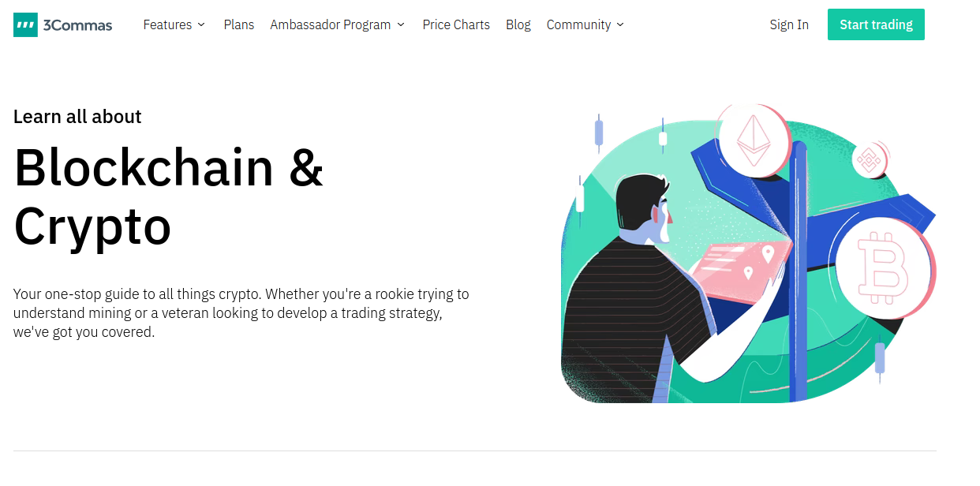Click the pink map card in the illustration
This screenshot has height=486, width=980.
point(742,271)
